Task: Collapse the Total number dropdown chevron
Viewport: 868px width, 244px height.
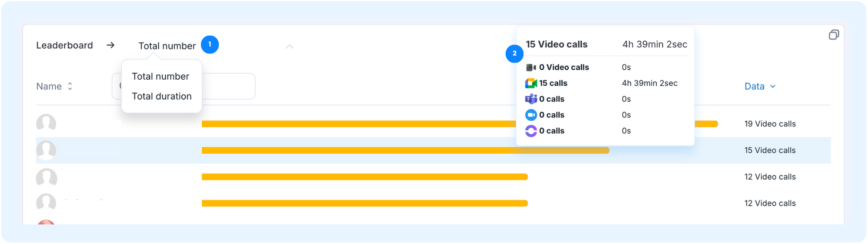Action: point(290,46)
